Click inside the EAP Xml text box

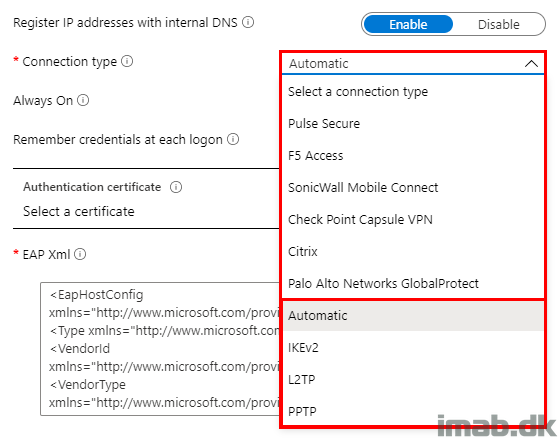tap(160, 349)
